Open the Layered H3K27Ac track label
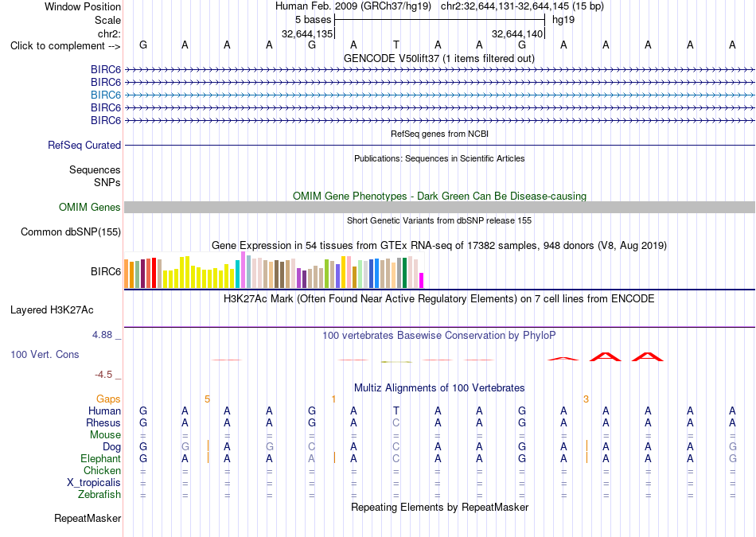Image resolution: width=756 pixels, height=537 pixels. pos(52,310)
